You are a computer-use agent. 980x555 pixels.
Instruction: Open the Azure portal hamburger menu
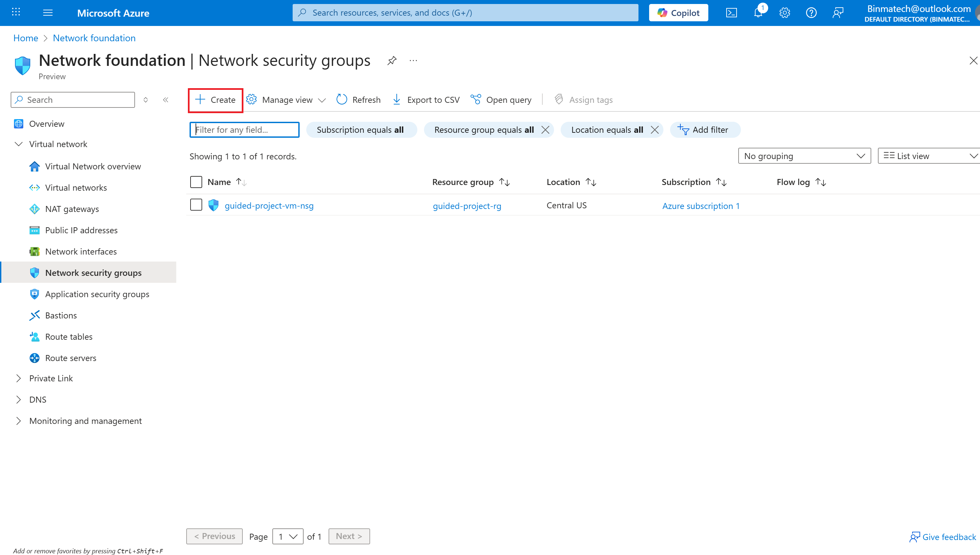(x=48, y=13)
